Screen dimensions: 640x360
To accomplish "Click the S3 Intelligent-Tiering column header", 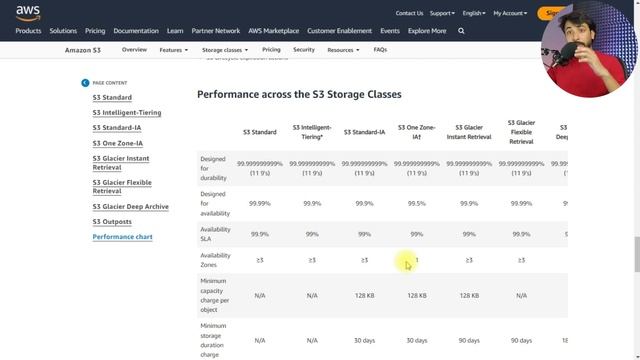I will point(312,132).
